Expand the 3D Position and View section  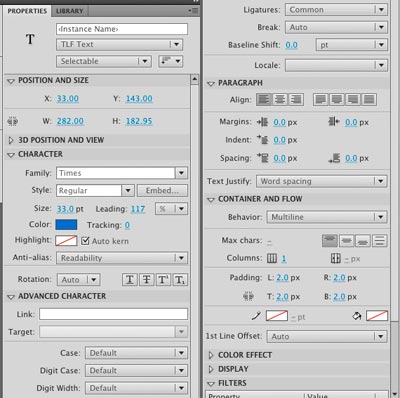coord(11,140)
